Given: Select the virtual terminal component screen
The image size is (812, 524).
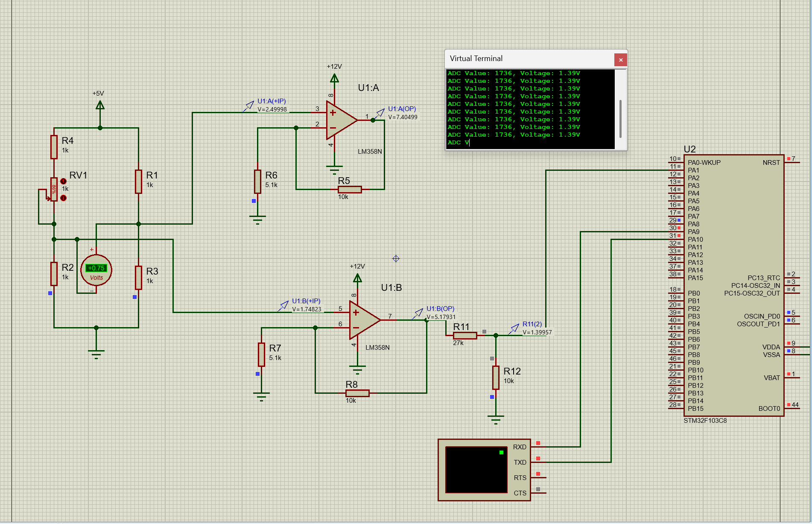Looking at the screenshot, I should 476,470.
